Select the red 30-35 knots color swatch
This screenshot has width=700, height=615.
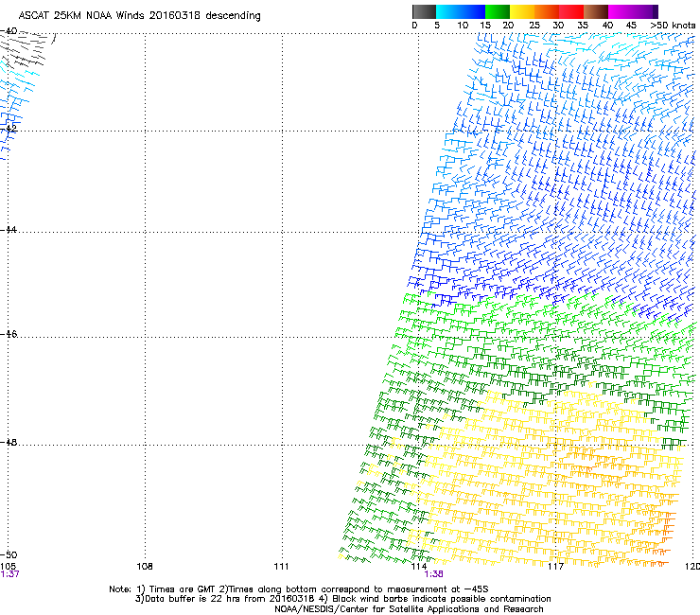click(571, 11)
